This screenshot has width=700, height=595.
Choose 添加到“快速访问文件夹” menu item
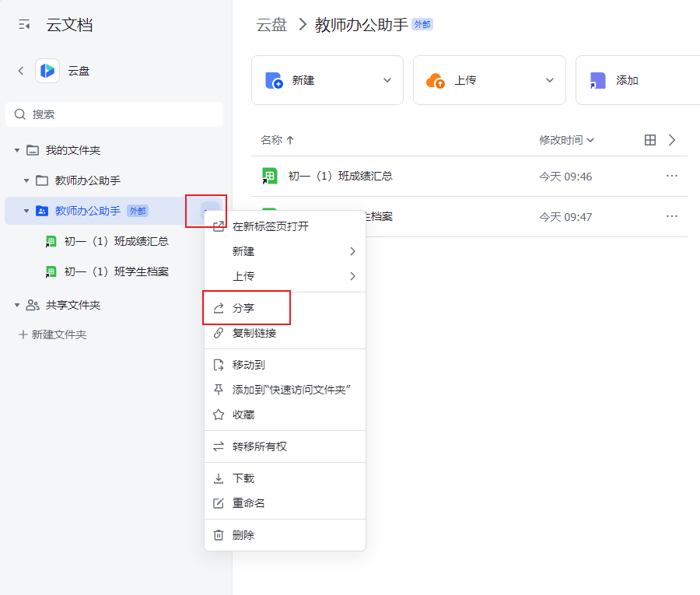tap(285, 390)
